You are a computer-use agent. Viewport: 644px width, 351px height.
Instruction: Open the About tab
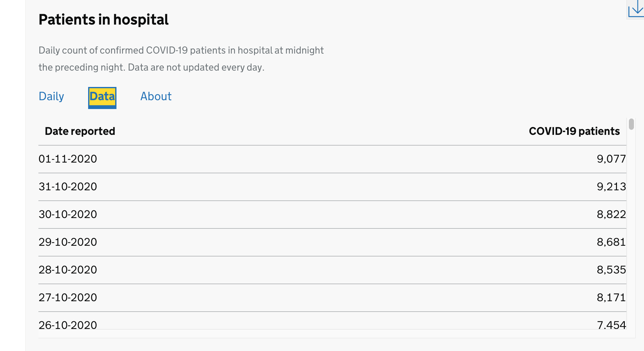click(156, 96)
